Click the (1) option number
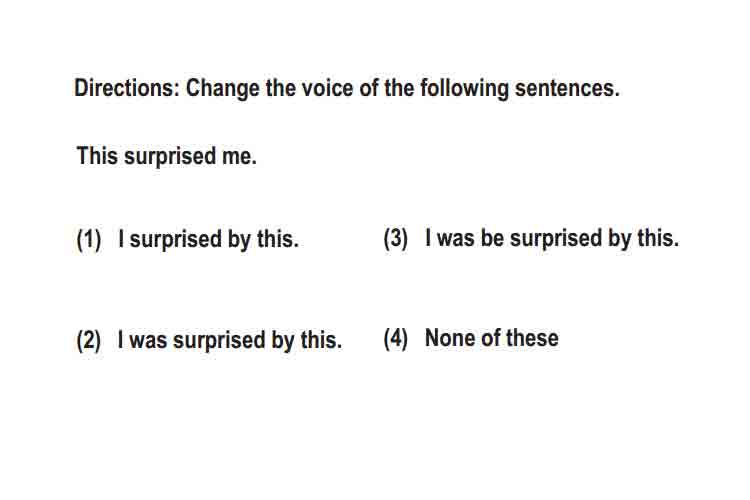The width and height of the screenshot is (750, 500). 89,239
